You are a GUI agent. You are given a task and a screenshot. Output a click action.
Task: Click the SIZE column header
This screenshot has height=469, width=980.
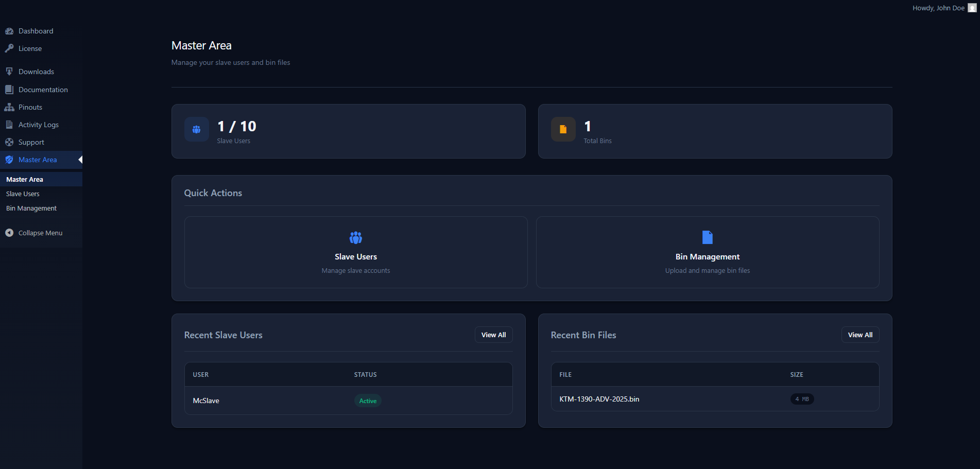(x=797, y=374)
